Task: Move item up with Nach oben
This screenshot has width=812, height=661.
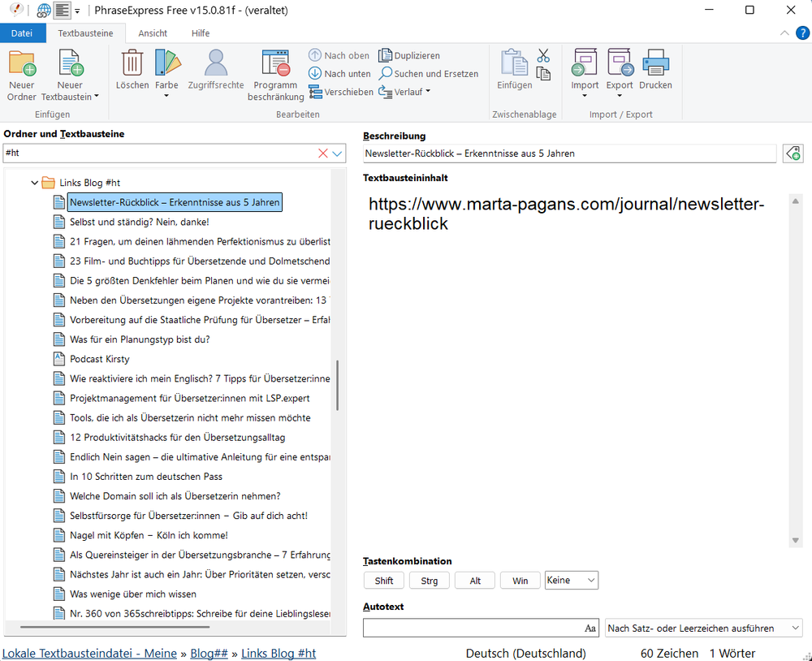Action: [x=339, y=55]
